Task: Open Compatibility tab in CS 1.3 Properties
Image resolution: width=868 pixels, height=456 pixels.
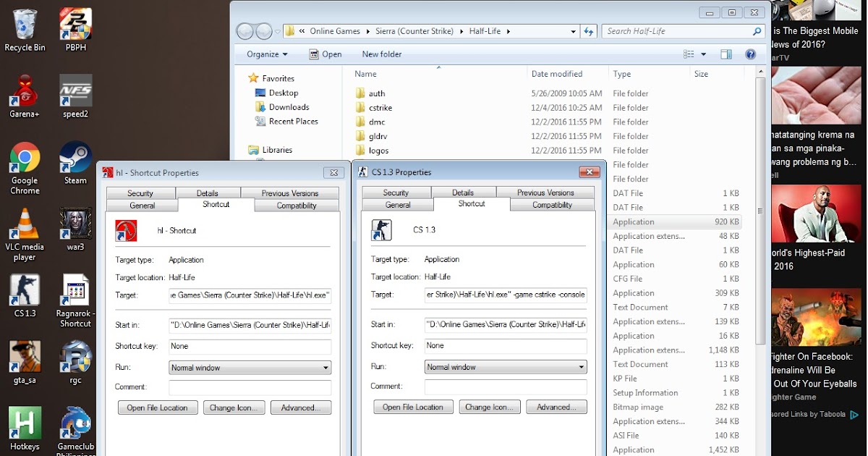Action: (x=552, y=205)
